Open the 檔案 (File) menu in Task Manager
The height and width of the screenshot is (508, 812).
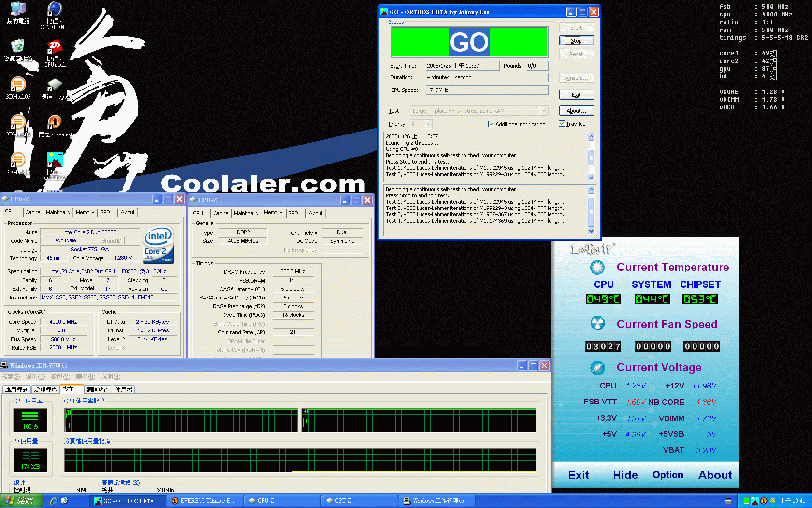11,377
